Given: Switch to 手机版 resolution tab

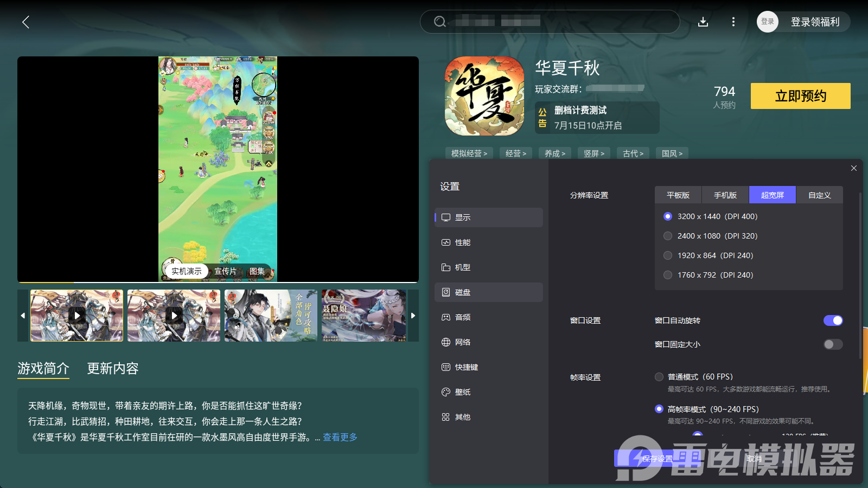Looking at the screenshot, I should click(725, 195).
